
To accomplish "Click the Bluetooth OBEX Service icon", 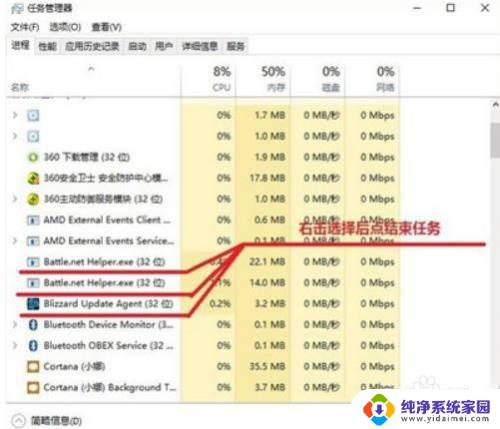I will point(33,346).
